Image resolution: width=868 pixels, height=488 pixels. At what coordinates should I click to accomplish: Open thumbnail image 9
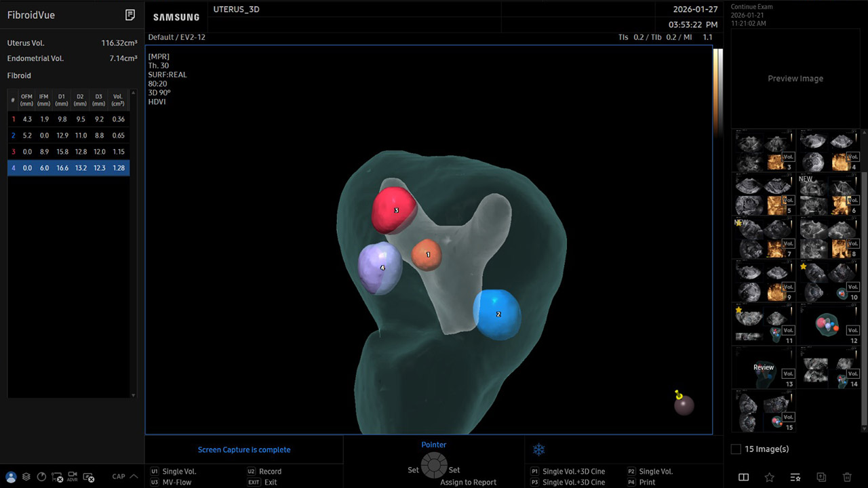click(x=764, y=281)
